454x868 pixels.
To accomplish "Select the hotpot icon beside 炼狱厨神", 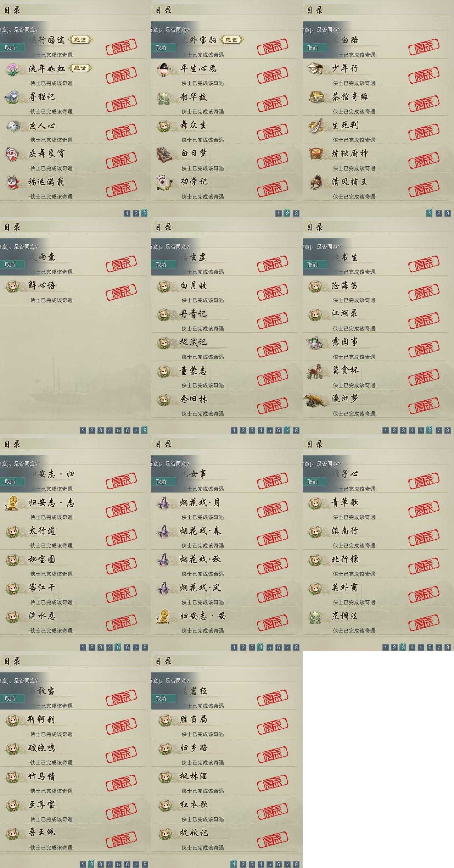I will [315, 154].
